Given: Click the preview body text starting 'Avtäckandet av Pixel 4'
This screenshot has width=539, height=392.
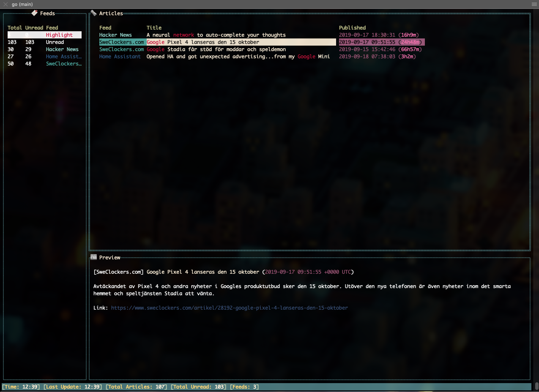Looking at the screenshot, I should 302,290.
